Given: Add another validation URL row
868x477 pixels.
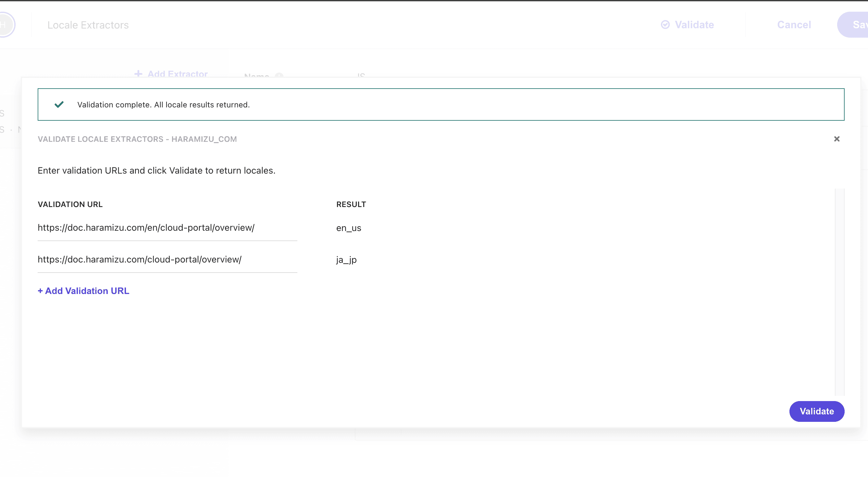Looking at the screenshot, I should [83, 291].
